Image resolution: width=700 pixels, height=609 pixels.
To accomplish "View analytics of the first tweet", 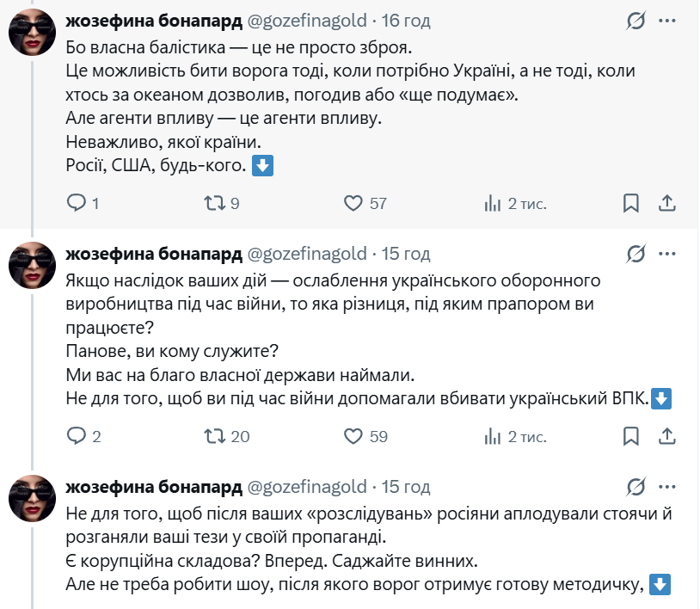I will click(x=493, y=203).
